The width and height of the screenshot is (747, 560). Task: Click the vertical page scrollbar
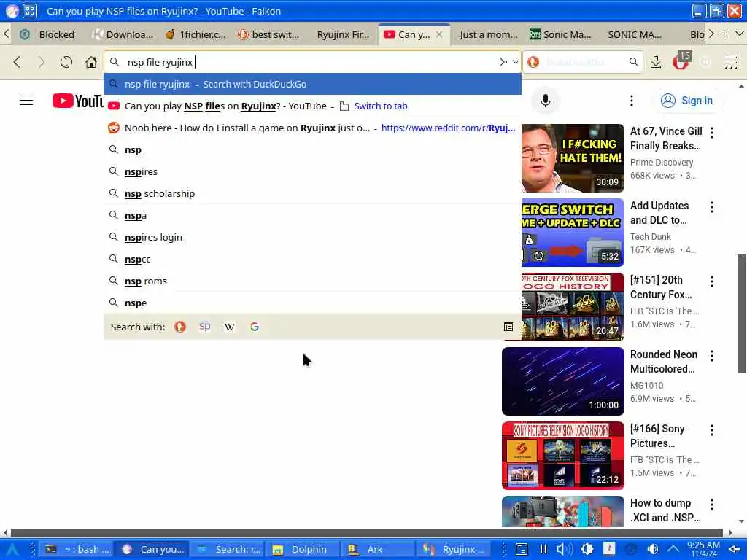[x=741, y=314]
